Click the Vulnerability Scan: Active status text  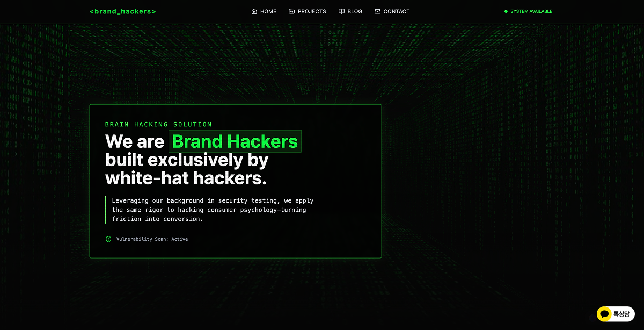click(x=152, y=239)
